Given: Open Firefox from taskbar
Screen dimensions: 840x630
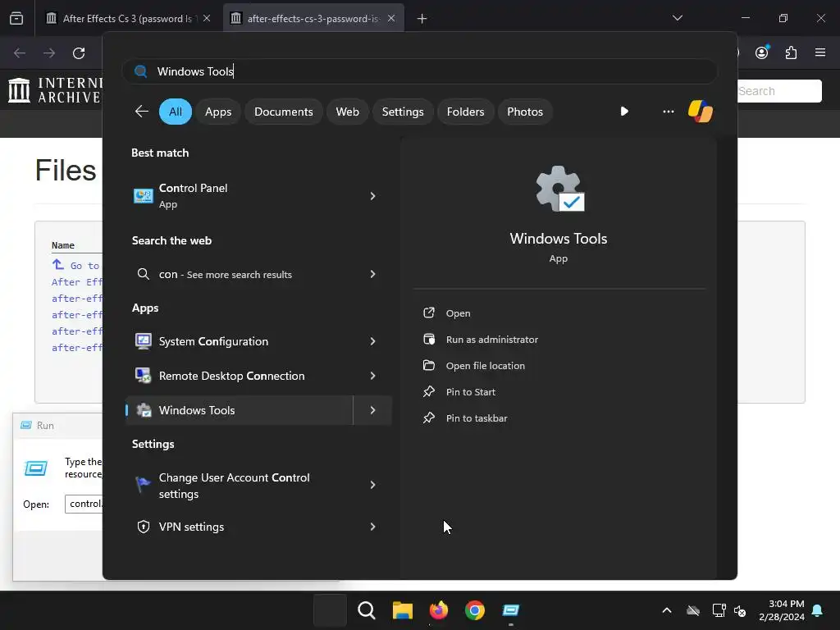Looking at the screenshot, I should click(439, 610).
